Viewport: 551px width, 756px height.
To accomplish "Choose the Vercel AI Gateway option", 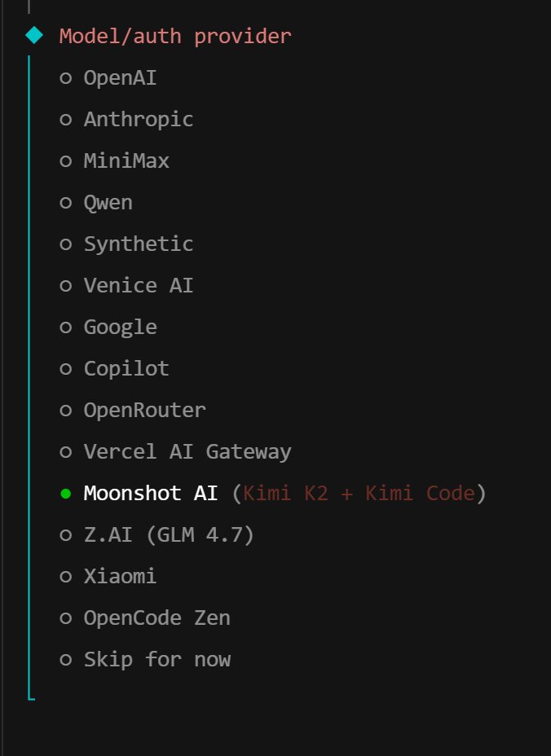I will [x=187, y=452].
